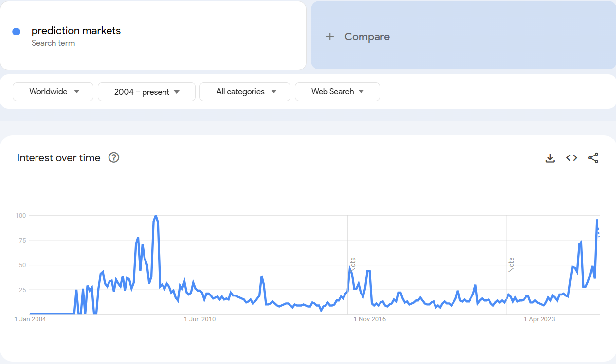The width and height of the screenshot is (616, 364).
Task: Share the interest over time chart
Action: (x=593, y=158)
